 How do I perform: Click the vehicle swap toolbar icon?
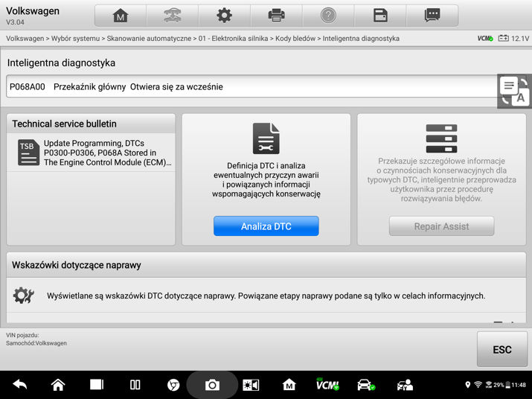(x=173, y=16)
